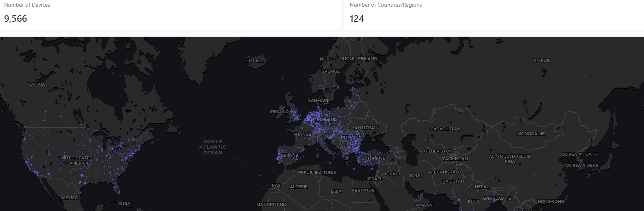This screenshot has width=644, height=211.
Task: Click the IRELAND map label
Action: click(x=279, y=112)
